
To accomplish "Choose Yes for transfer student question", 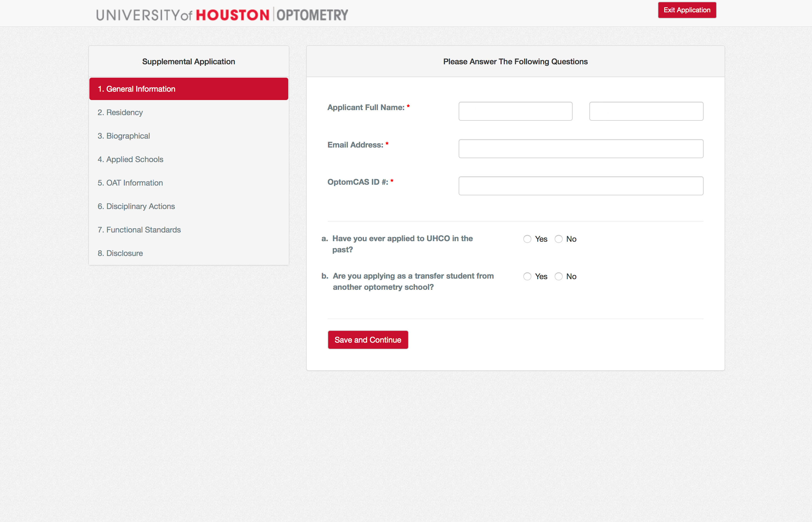I will click(x=527, y=277).
